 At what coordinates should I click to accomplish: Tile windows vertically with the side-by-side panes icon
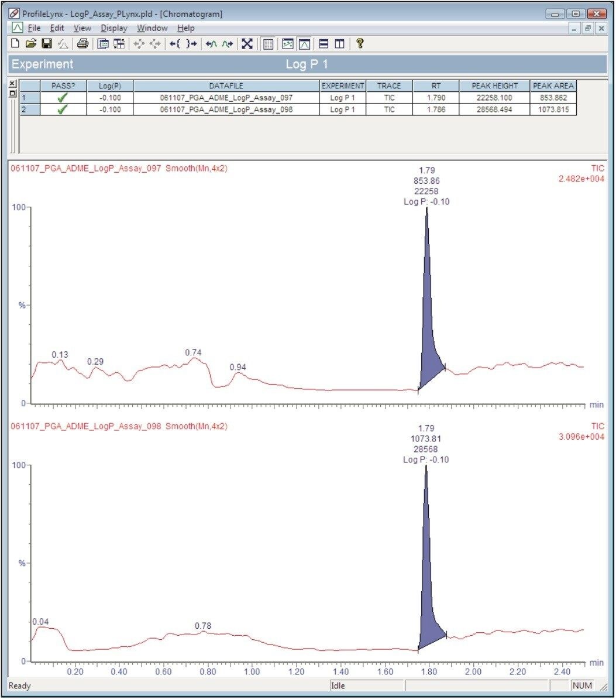(340, 44)
